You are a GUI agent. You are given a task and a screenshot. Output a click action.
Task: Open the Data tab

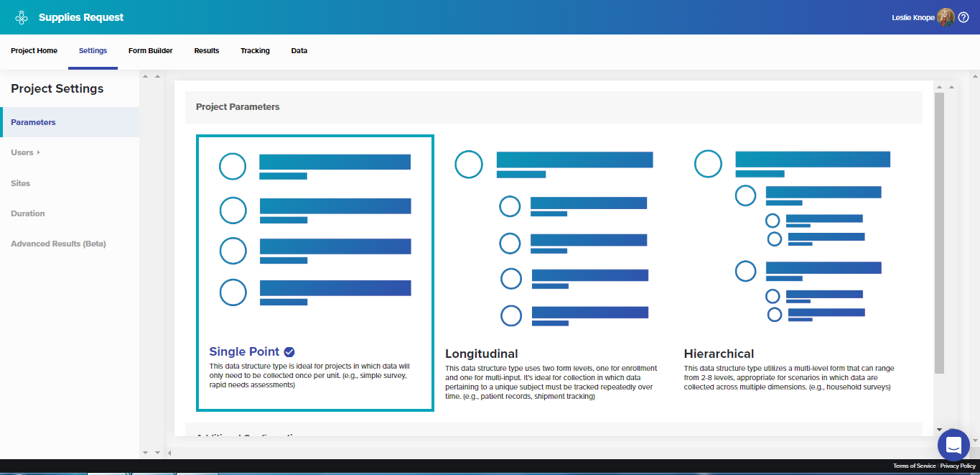[299, 51]
